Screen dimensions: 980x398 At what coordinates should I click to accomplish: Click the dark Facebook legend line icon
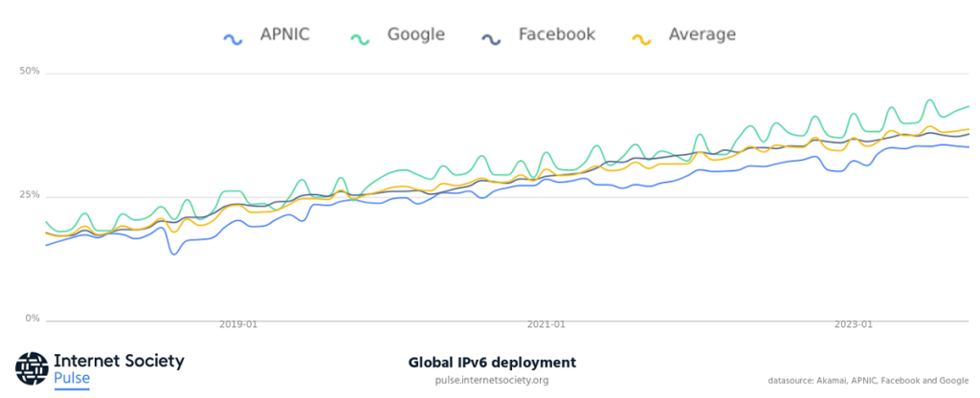click(x=492, y=36)
